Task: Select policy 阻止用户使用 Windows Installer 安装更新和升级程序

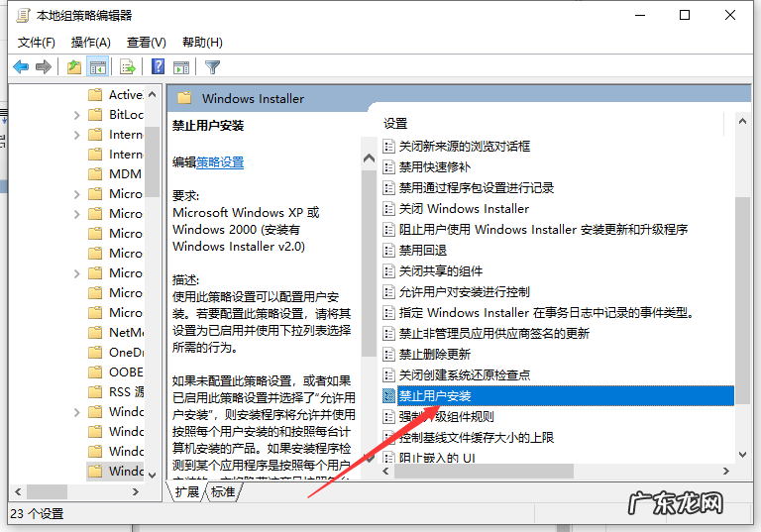Action: [543, 229]
